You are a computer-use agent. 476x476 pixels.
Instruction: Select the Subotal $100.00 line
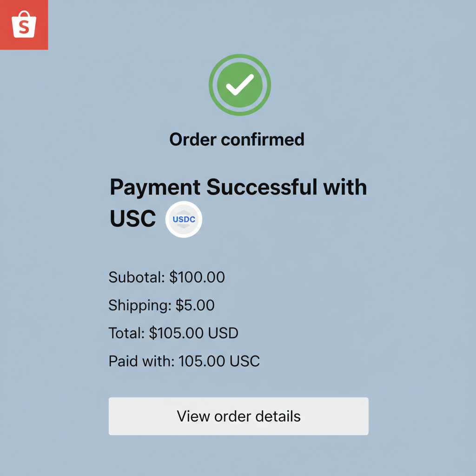click(x=166, y=277)
